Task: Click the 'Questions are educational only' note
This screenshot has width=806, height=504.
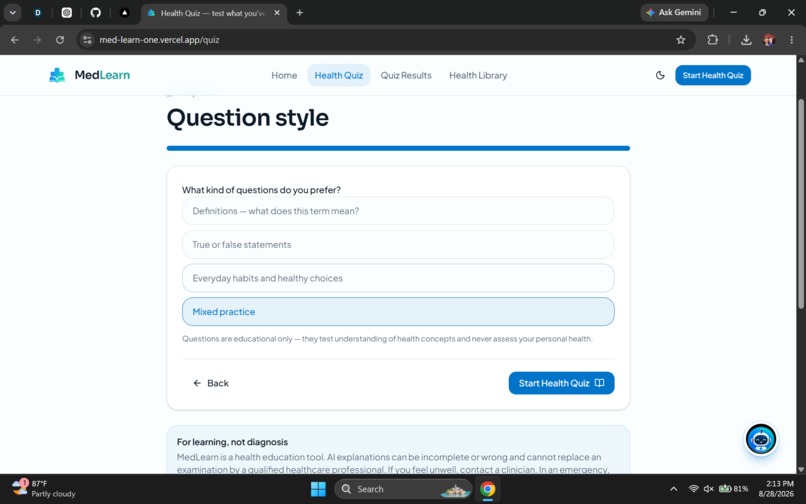Action: (x=387, y=339)
